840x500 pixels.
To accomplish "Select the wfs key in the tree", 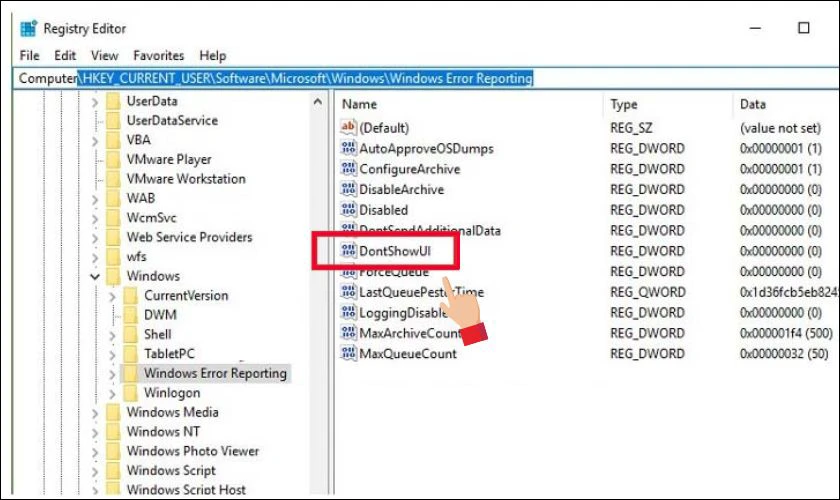I will (137, 256).
